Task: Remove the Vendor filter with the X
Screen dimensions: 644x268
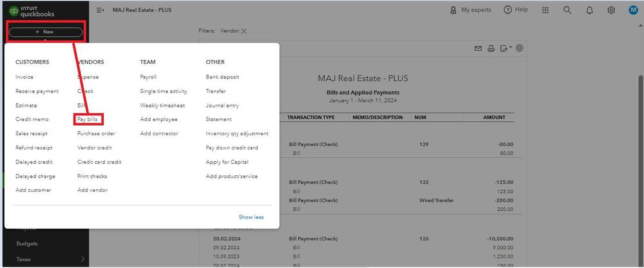Action: (244, 31)
